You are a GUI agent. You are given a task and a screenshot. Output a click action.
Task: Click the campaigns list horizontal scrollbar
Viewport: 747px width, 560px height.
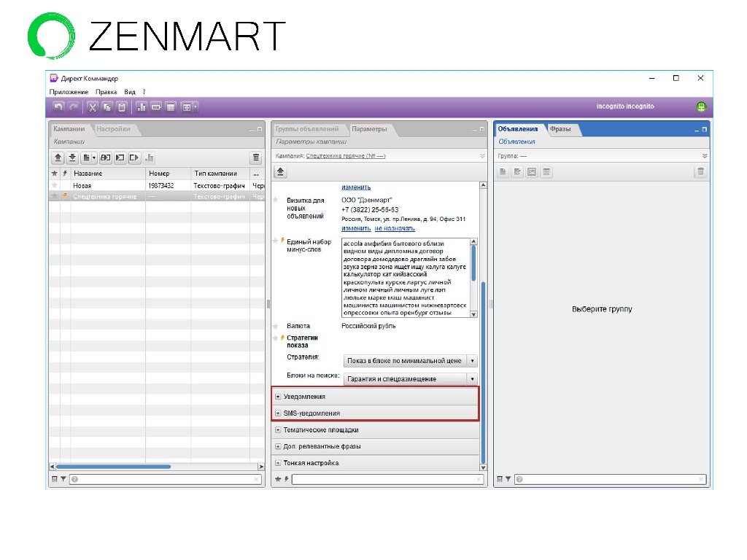pyautogui.click(x=113, y=467)
